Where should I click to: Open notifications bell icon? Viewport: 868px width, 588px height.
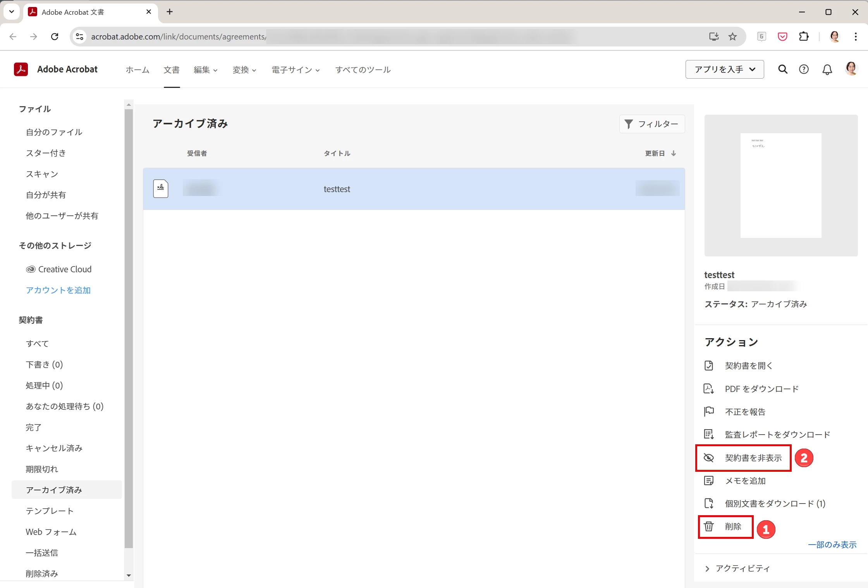(827, 69)
